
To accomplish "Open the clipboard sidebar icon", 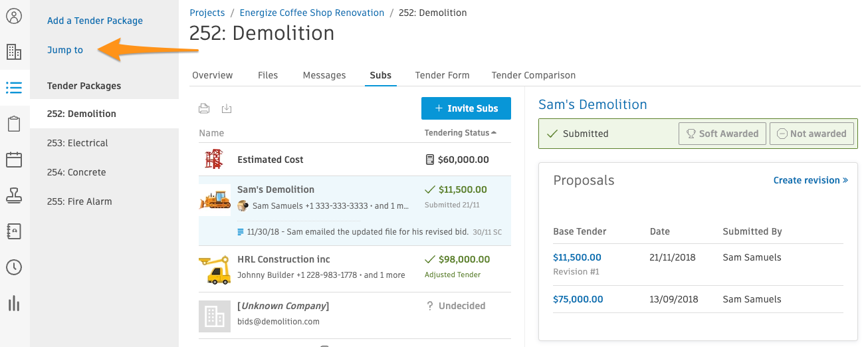I will coord(14,124).
